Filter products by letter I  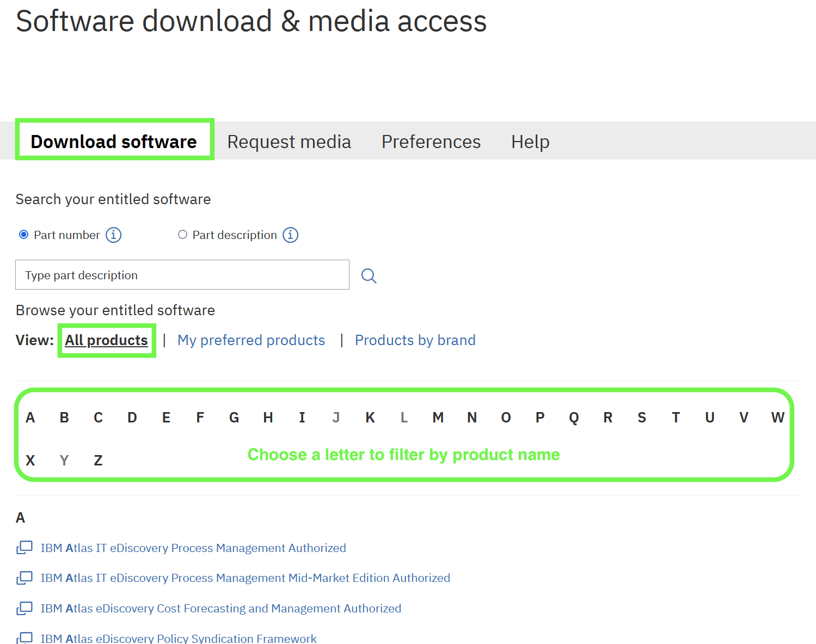tap(302, 418)
